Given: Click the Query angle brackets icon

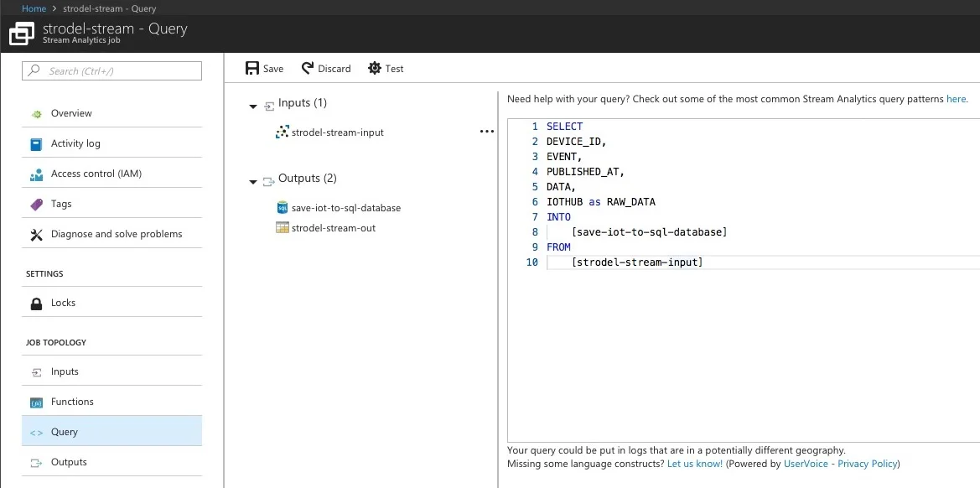Looking at the screenshot, I should click(x=36, y=433).
